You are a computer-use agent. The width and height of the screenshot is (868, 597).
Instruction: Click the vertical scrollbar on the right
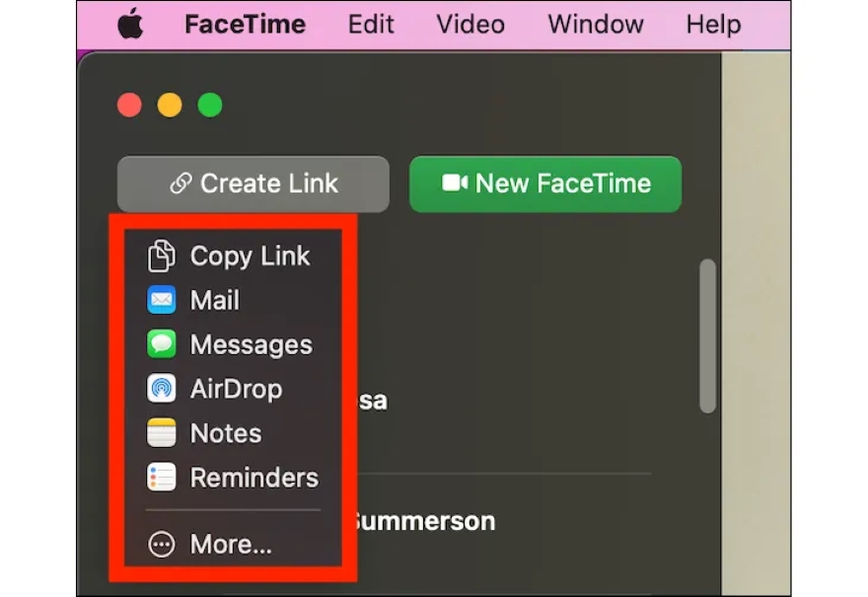tap(708, 336)
